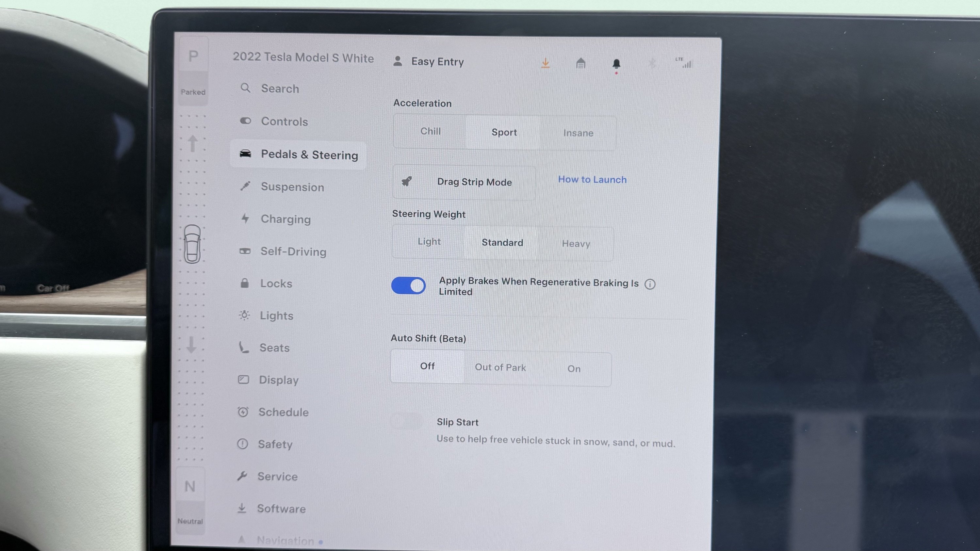Open the HomeLink garage icon
This screenshot has width=980, height=551.
pyautogui.click(x=580, y=63)
